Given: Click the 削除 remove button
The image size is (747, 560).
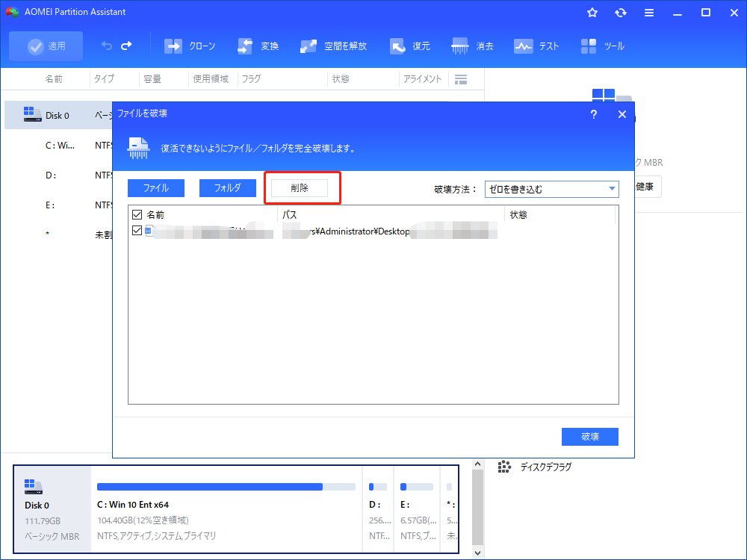Looking at the screenshot, I should [300, 188].
